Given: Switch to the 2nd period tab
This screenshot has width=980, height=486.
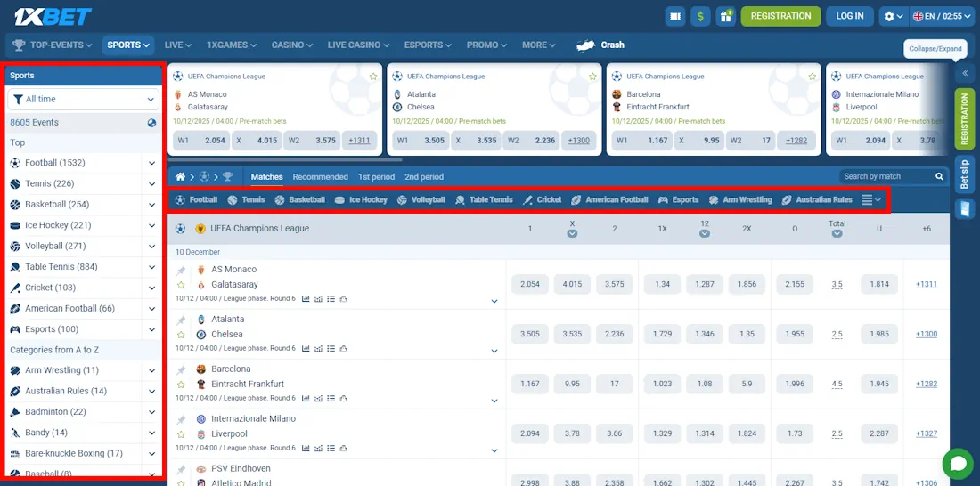Looking at the screenshot, I should pyautogui.click(x=424, y=177).
